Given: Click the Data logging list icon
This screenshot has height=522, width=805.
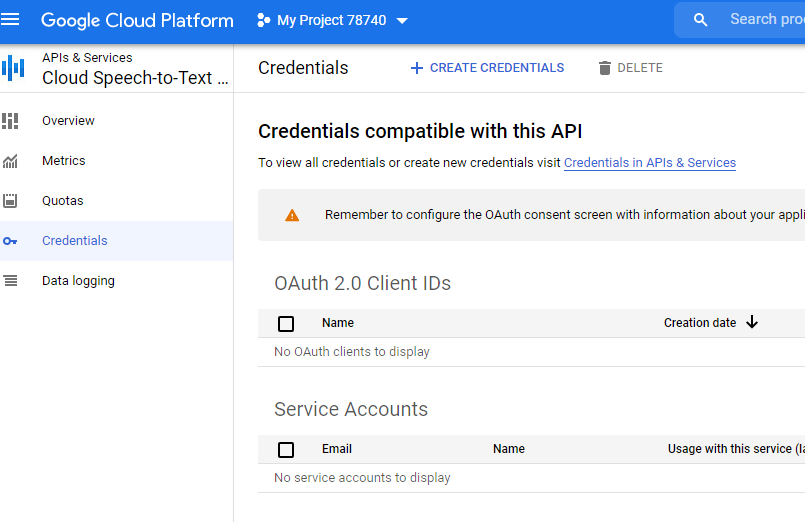Looking at the screenshot, I should (10, 281).
